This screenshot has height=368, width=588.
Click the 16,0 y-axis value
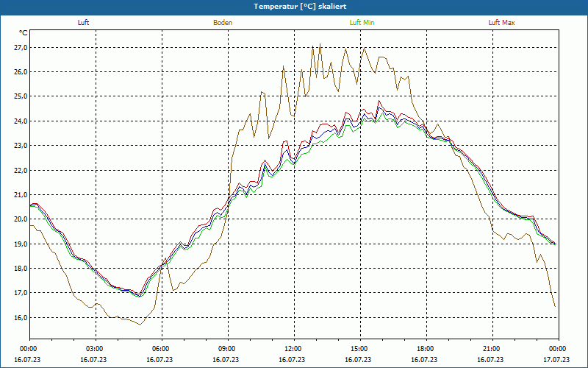(21, 318)
